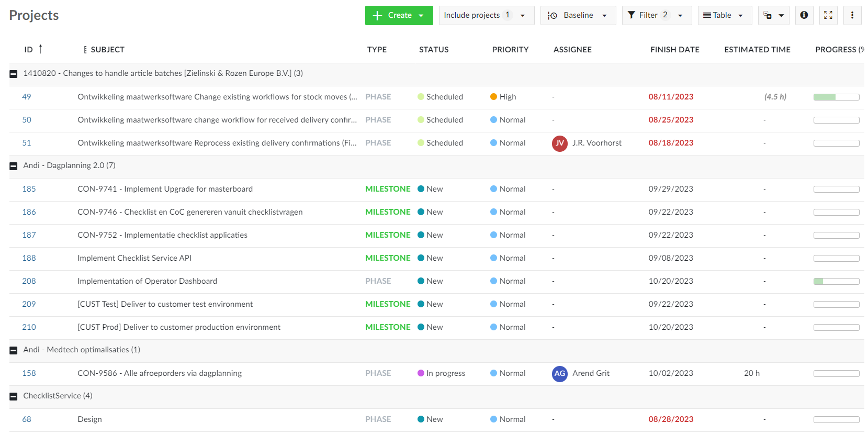
Task: Click the JV avatar for J.R. Voorhorst
Action: [559, 143]
